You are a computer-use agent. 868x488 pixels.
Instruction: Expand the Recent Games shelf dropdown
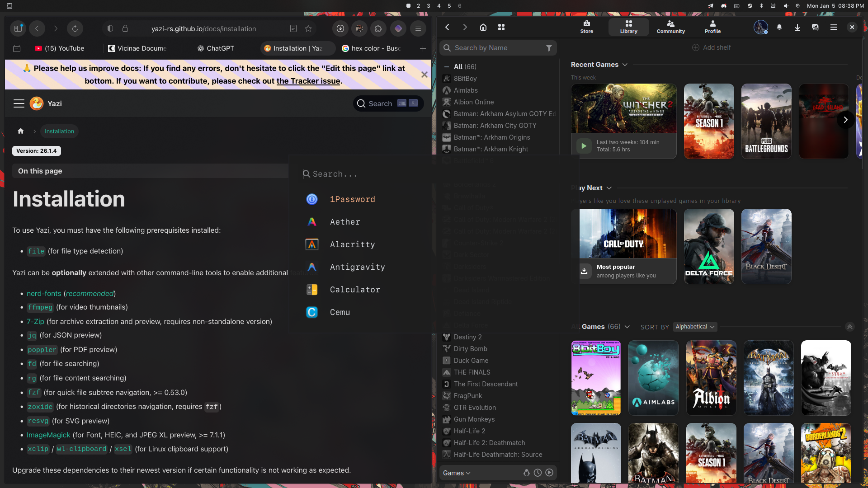click(625, 65)
